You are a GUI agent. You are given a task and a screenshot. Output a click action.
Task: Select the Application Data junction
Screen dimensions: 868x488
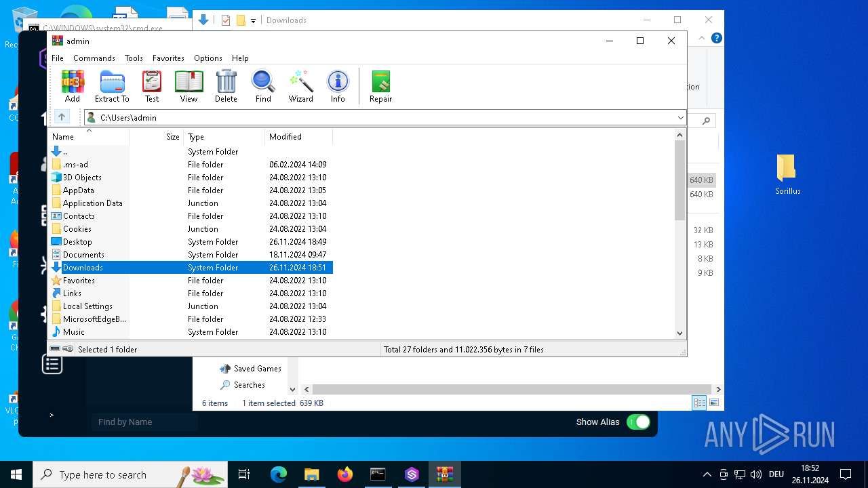pyautogui.click(x=191, y=203)
